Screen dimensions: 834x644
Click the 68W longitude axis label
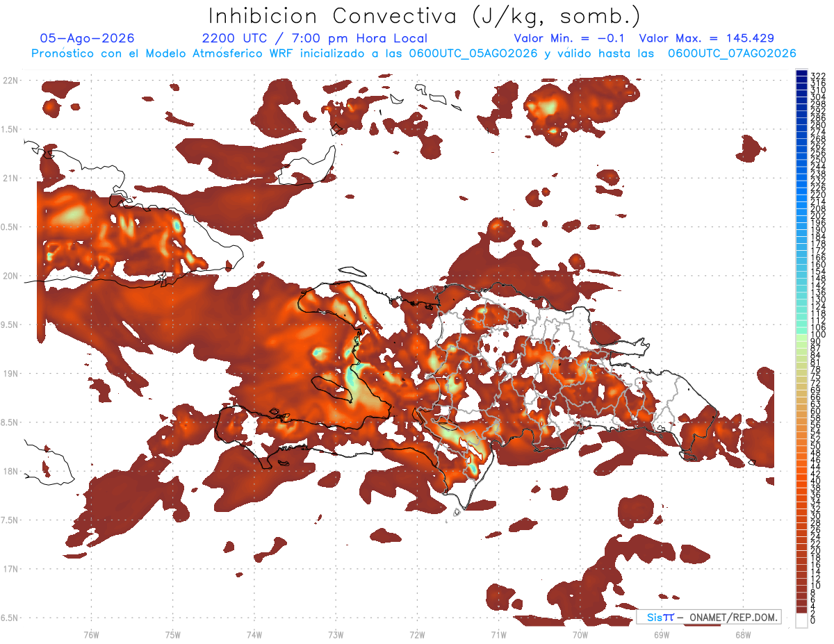pos(742,634)
